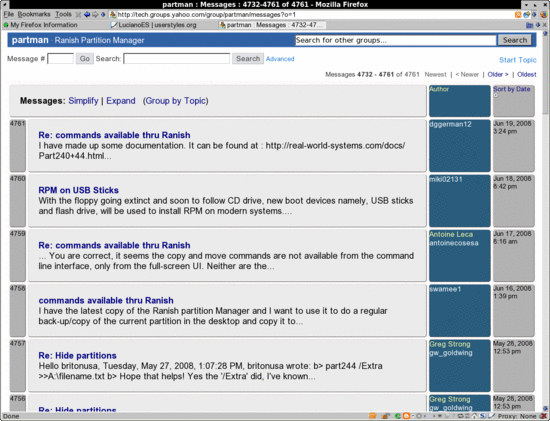Click the Expand messages link
Viewport: 550px width, 421px height.
tap(121, 101)
